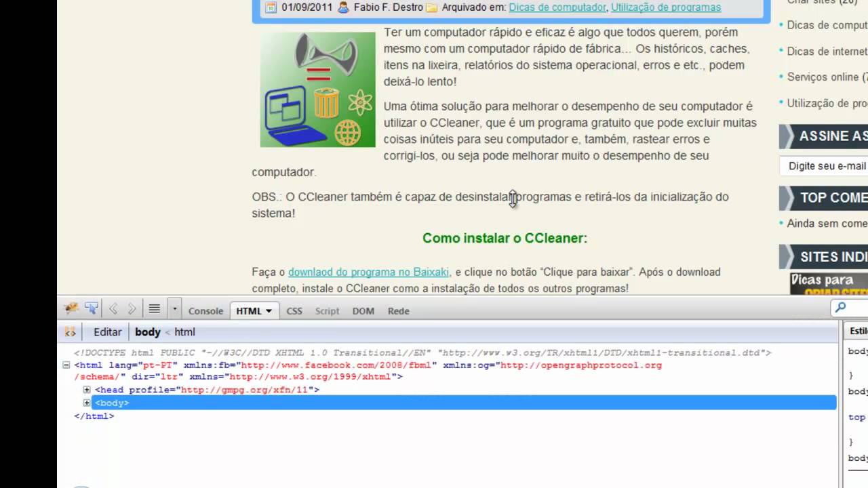Click the post date 01/09/2011
The height and width of the screenshot is (488, 868).
307,7
